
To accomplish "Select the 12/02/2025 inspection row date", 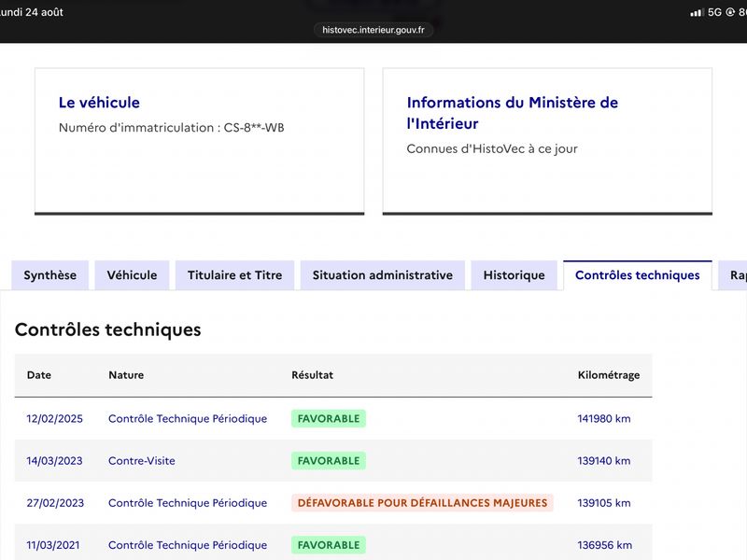I will (55, 418).
